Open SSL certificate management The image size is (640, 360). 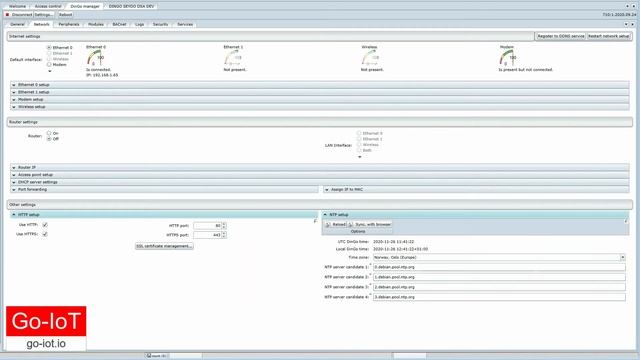[164, 246]
